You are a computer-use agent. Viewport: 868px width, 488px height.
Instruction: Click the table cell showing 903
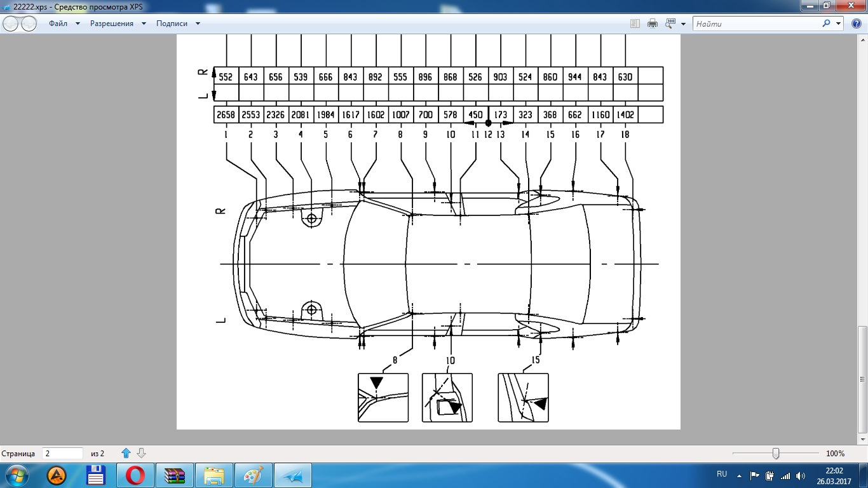click(x=501, y=76)
